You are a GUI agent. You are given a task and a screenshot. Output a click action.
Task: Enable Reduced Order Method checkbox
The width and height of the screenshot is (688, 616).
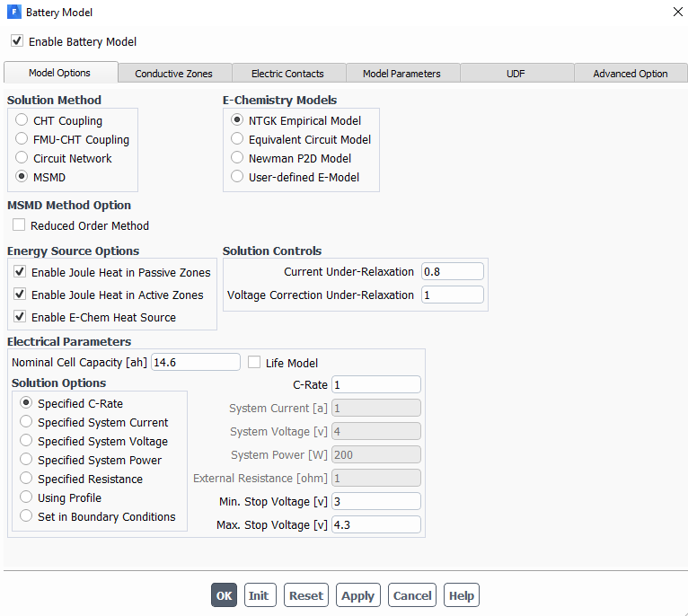click(x=19, y=225)
